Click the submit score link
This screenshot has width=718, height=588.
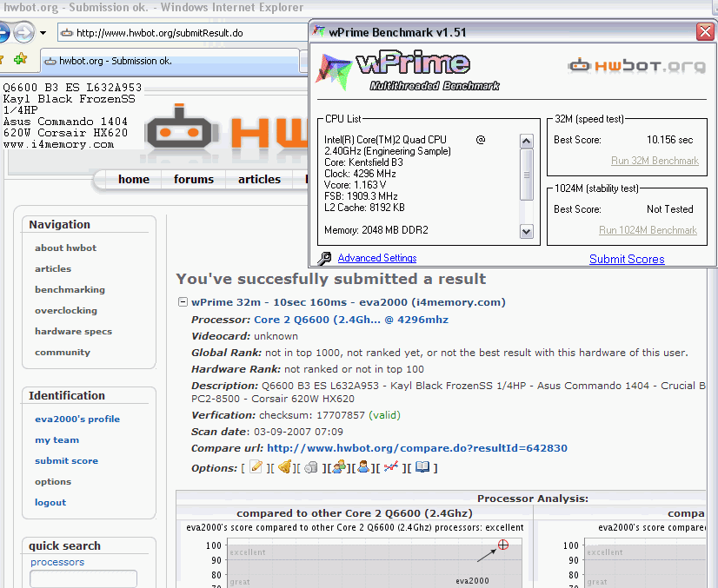(66, 461)
